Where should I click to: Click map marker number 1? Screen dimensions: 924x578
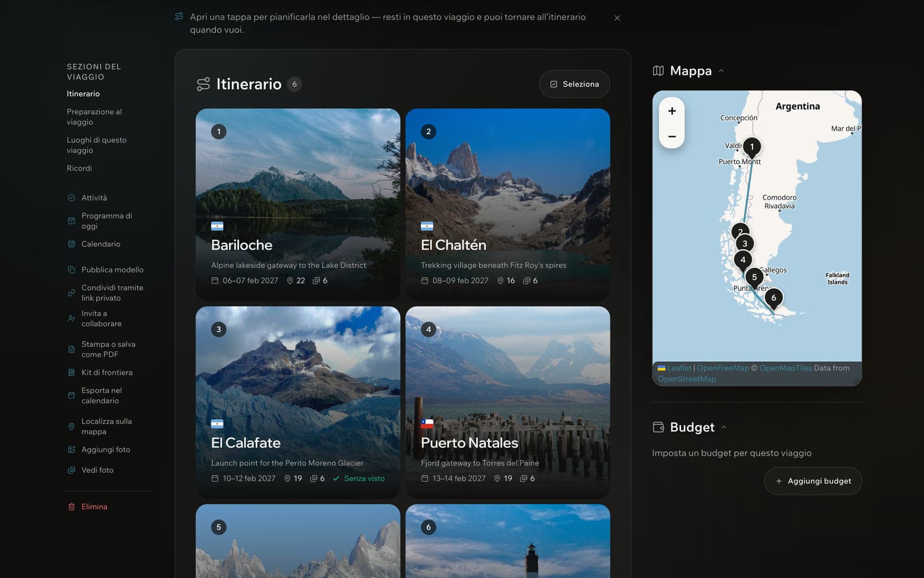point(752,147)
